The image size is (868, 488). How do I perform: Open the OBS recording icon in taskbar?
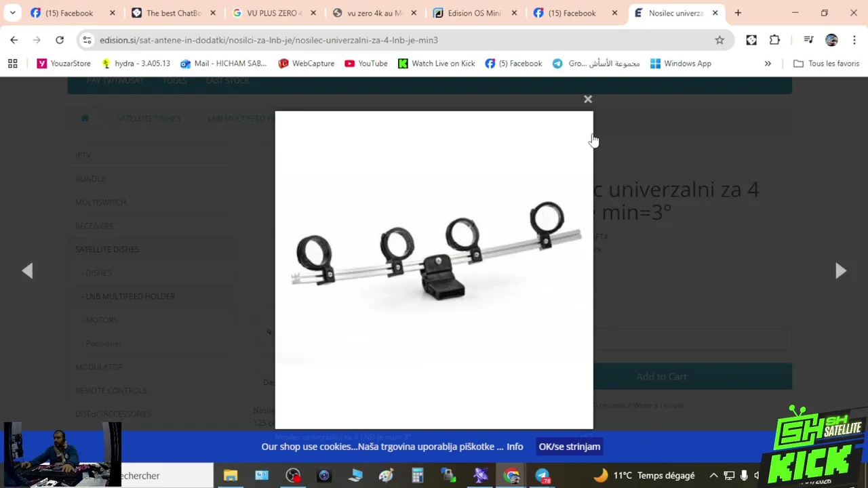pyautogui.click(x=293, y=476)
